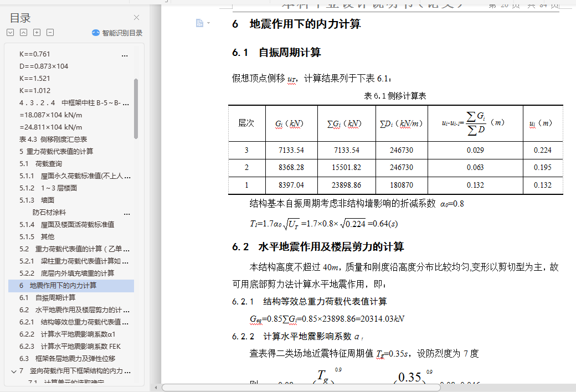Click the document horizontal scrollbar

click(301, 388)
